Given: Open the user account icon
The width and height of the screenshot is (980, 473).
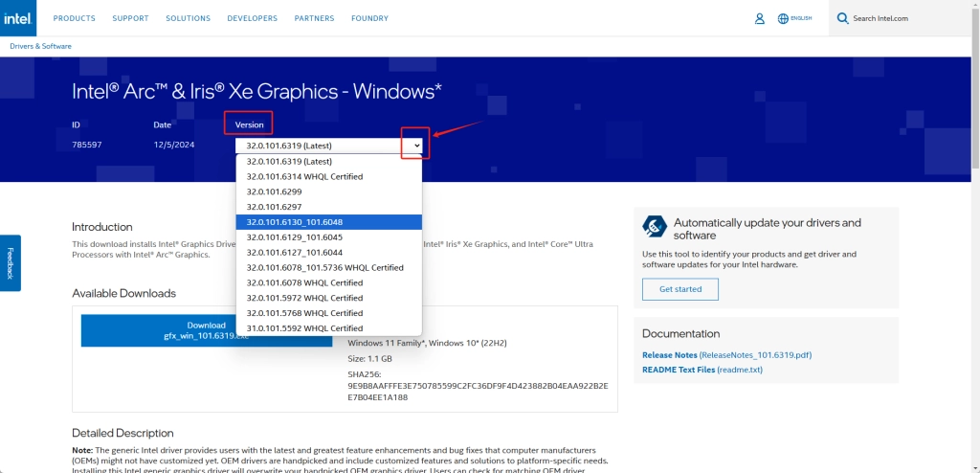Looking at the screenshot, I should (759, 19).
